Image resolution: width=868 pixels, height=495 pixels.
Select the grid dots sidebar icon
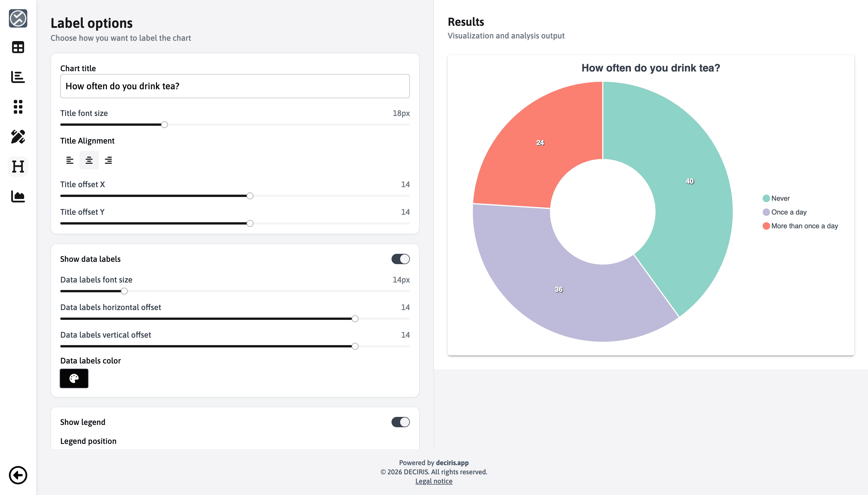(x=18, y=107)
